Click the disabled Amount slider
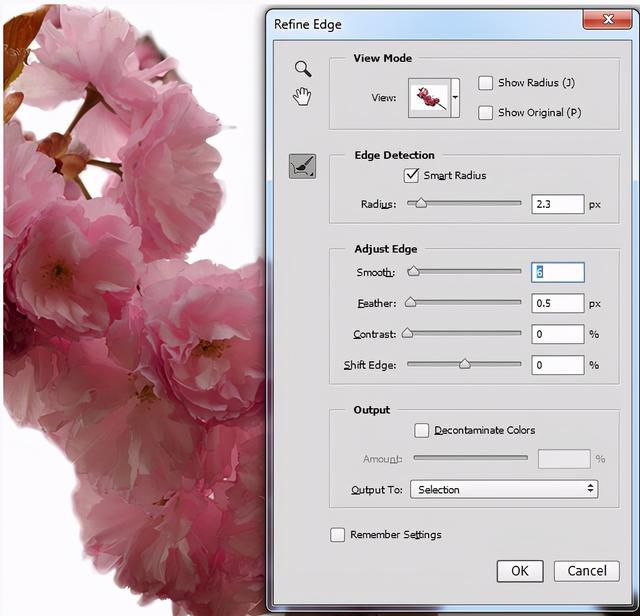Screen dimensions: 640x616 pos(470,458)
